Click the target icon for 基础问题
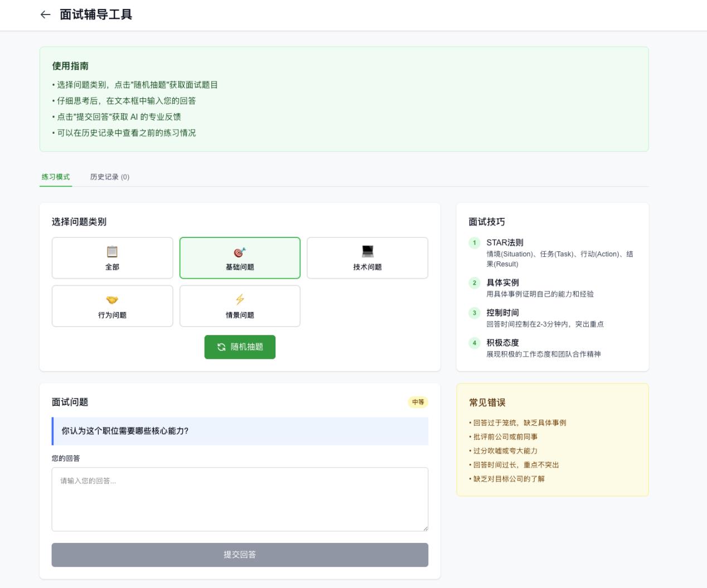This screenshot has width=707, height=588. point(240,252)
